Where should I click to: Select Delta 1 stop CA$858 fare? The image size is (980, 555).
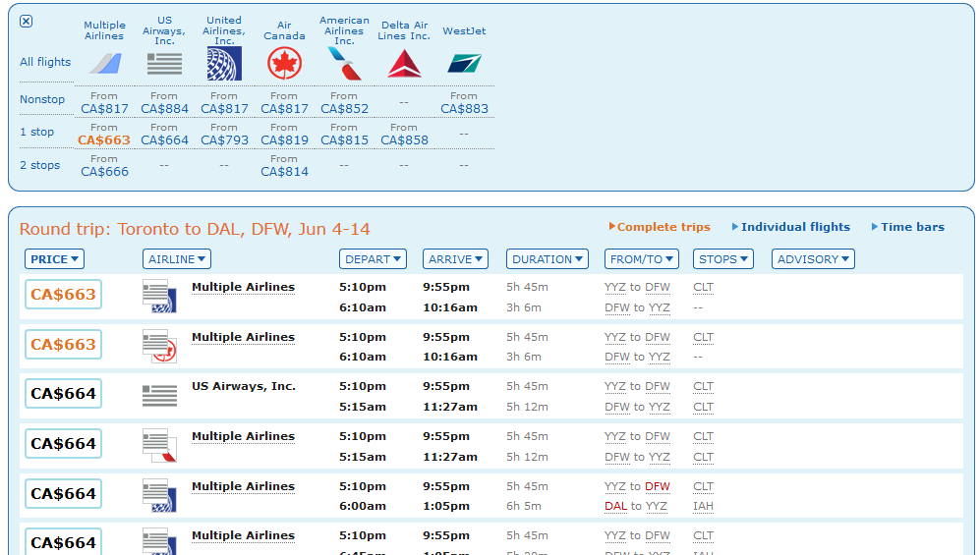[x=404, y=140]
